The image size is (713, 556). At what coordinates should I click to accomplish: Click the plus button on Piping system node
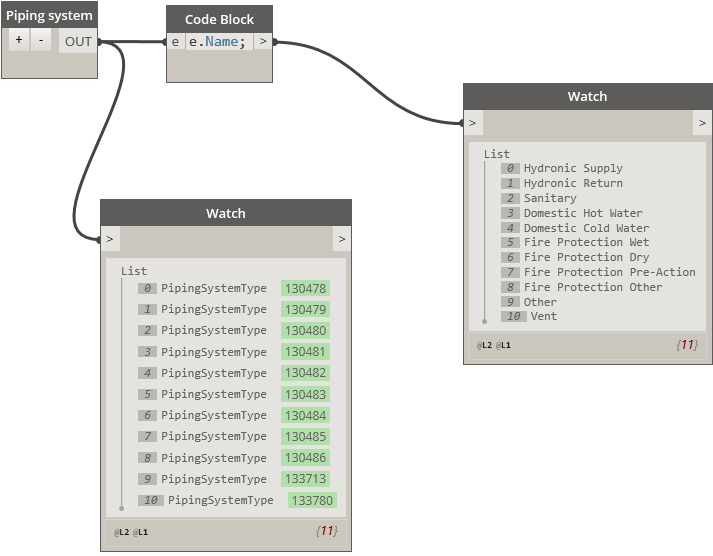pos(19,41)
